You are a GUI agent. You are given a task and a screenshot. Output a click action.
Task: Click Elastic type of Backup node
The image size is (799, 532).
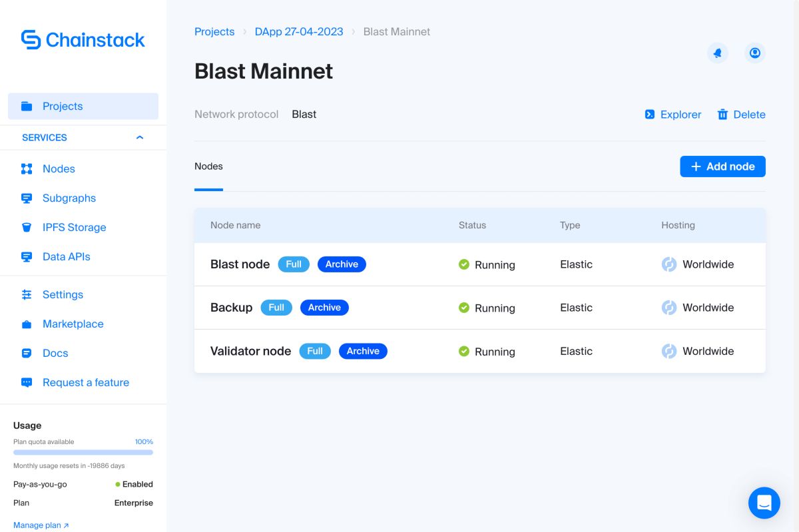[x=576, y=308]
